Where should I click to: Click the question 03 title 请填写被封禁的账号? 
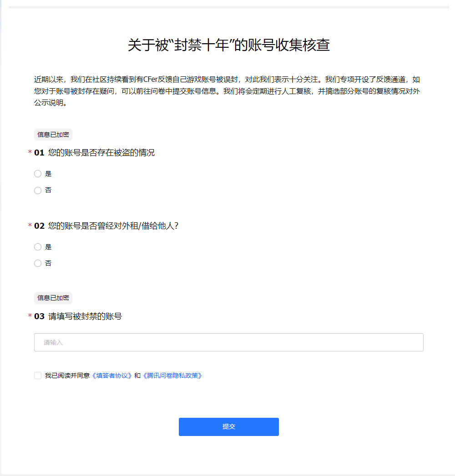click(x=85, y=316)
